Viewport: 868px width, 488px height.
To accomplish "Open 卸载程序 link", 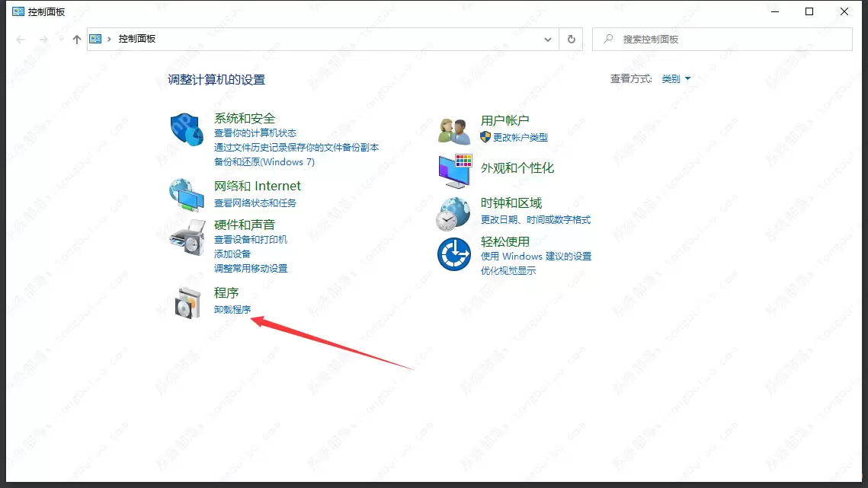I will click(x=232, y=310).
